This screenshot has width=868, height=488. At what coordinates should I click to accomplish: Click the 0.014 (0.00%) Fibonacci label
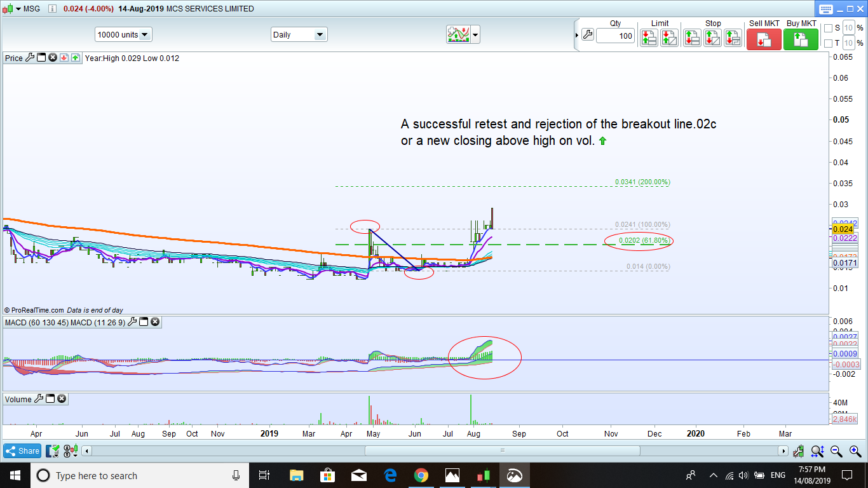tap(648, 267)
